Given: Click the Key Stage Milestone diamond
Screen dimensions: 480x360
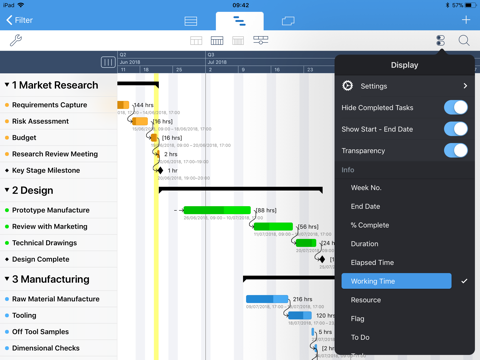Looking at the screenshot, I should point(160,170).
